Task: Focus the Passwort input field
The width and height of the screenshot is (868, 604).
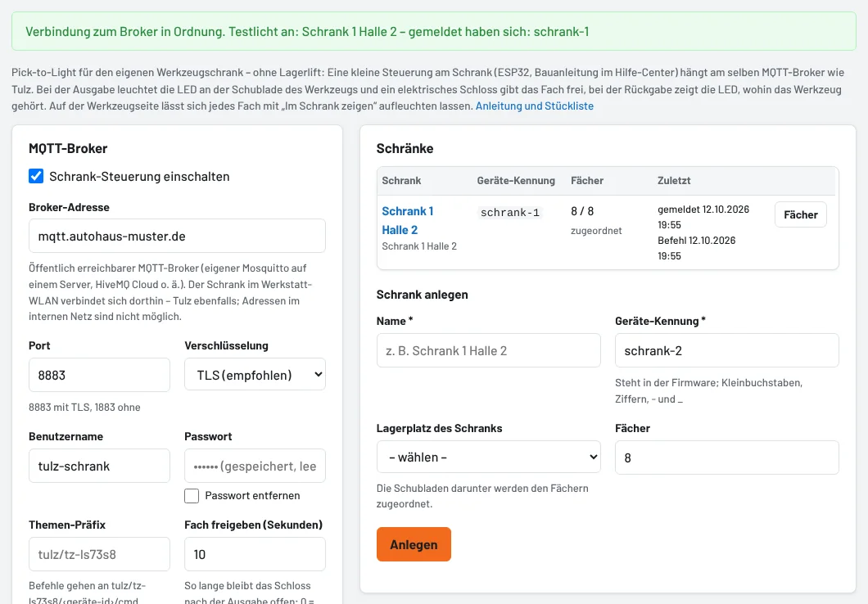Action: click(x=255, y=466)
